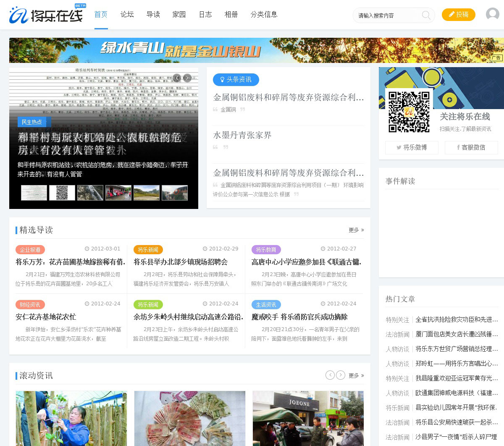Click the search magnifier icon
Viewport: 504px width, 446px height.
(x=426, y=15)
